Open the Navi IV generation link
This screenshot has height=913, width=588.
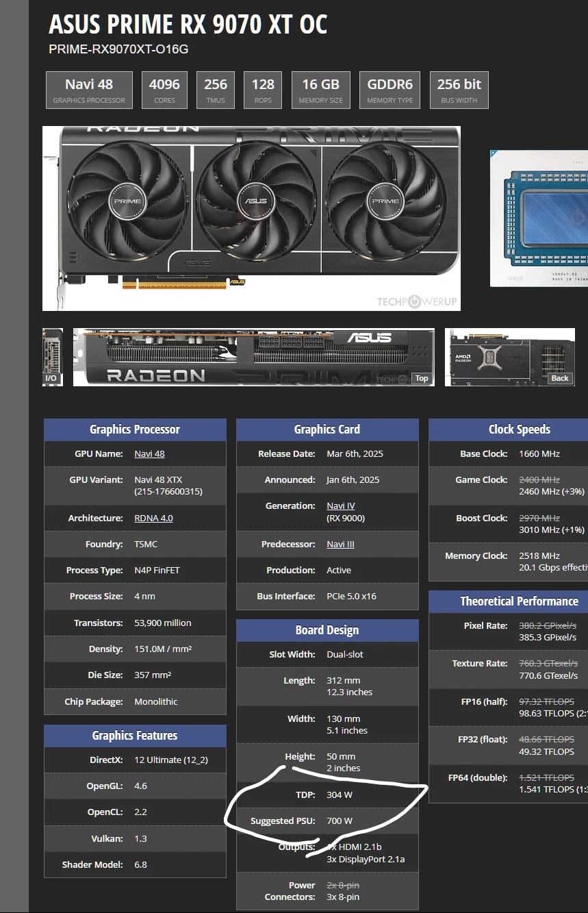click(x=341, y=505)
